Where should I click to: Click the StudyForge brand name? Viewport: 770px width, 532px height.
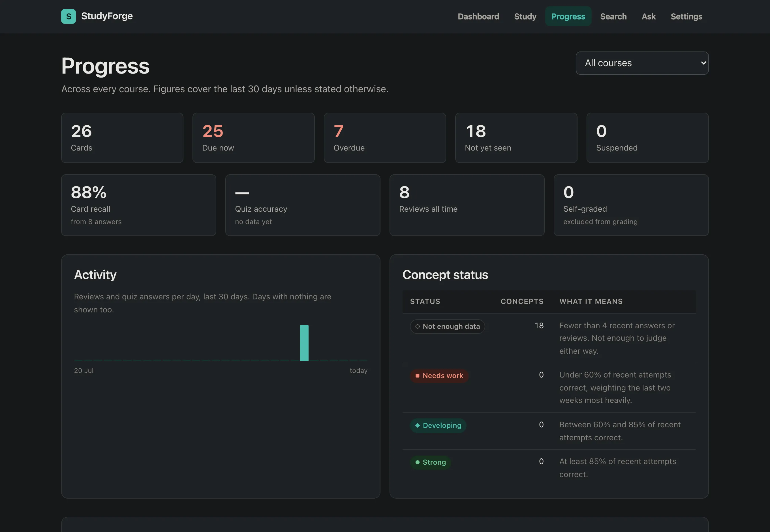pos(107,16)
